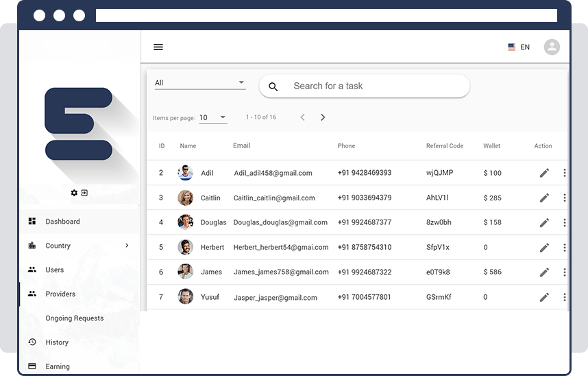
Task: Click the EN language selector
Action: [x=525, y=47]
